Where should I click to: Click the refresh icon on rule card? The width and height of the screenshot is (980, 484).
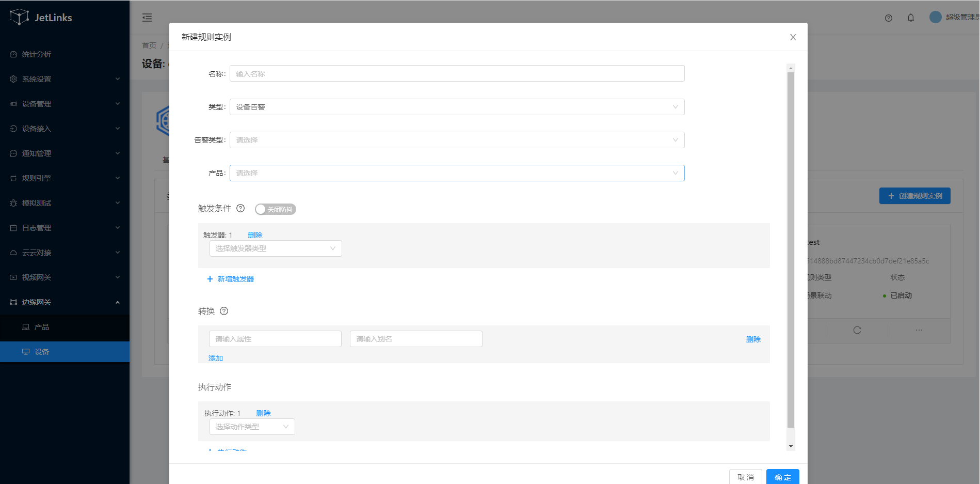coord(857,330)
